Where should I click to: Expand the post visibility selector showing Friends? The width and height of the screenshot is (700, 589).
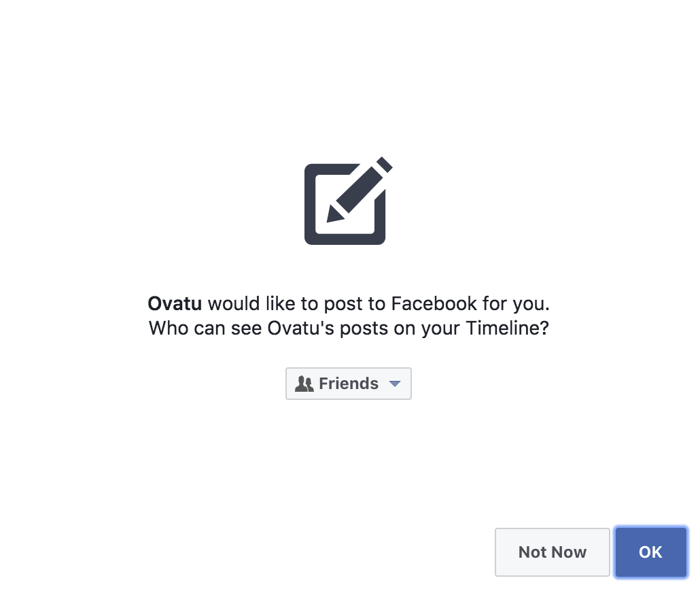(348, 384)
